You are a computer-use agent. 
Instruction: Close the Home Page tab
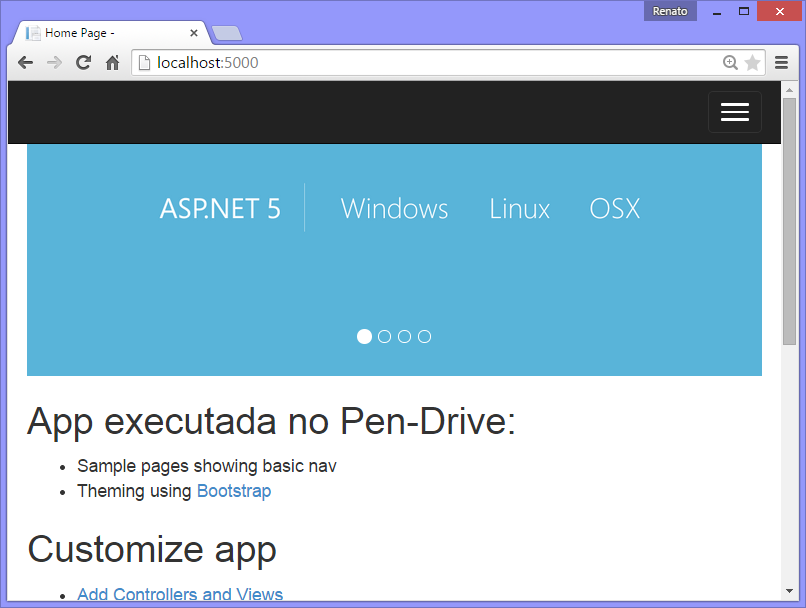[x=194, y=33]
